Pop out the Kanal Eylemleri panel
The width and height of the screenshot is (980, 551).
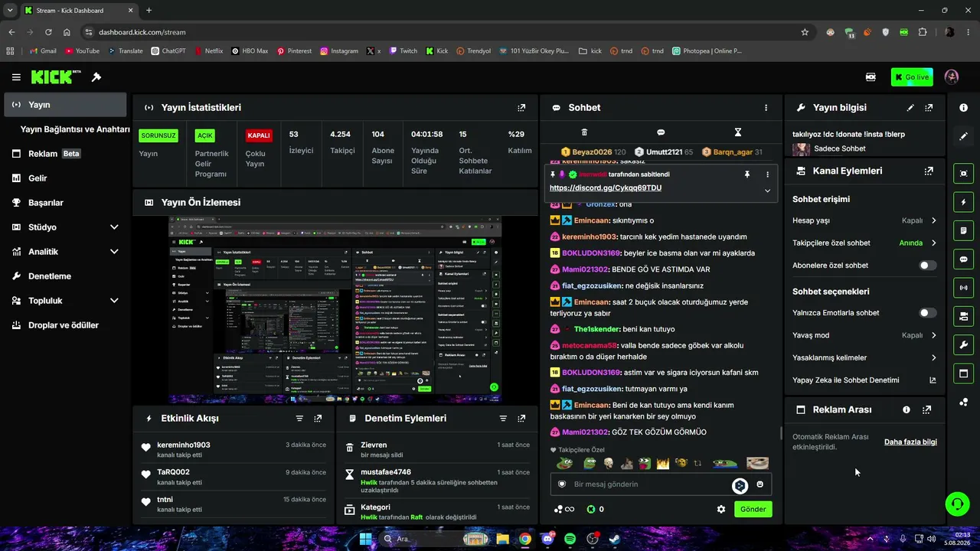click(x=929, y=171)
